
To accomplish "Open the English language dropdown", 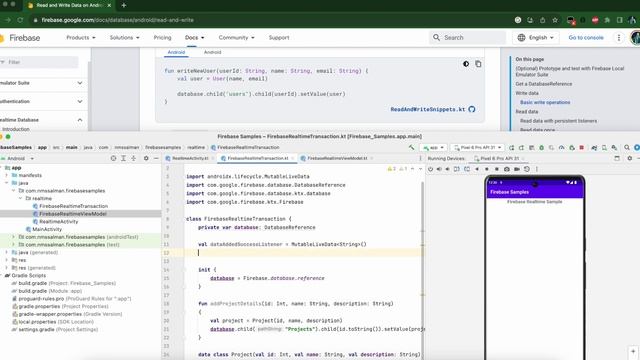I will (537, 38).
